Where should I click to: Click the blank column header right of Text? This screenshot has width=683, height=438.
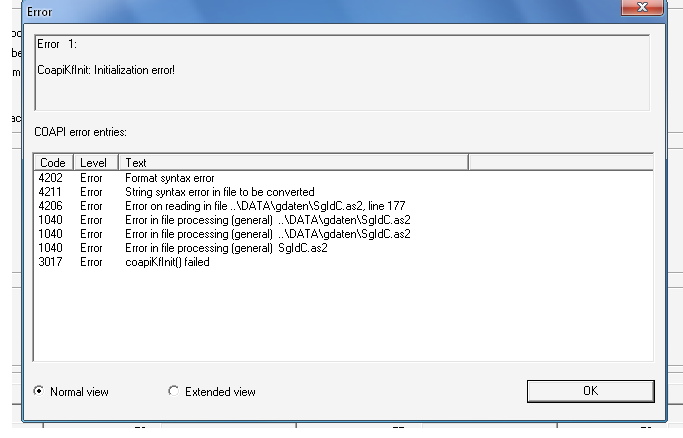click(560, 162)
